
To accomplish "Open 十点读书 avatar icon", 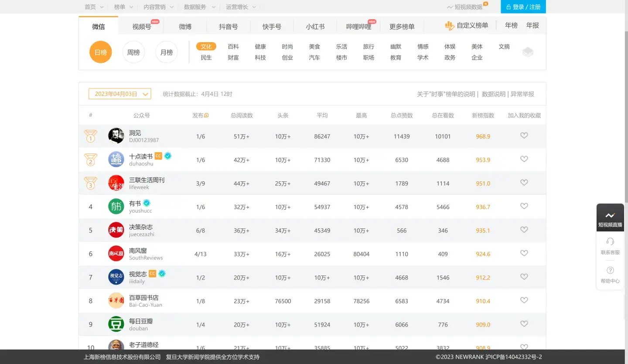I will click(x=116, y=160).
